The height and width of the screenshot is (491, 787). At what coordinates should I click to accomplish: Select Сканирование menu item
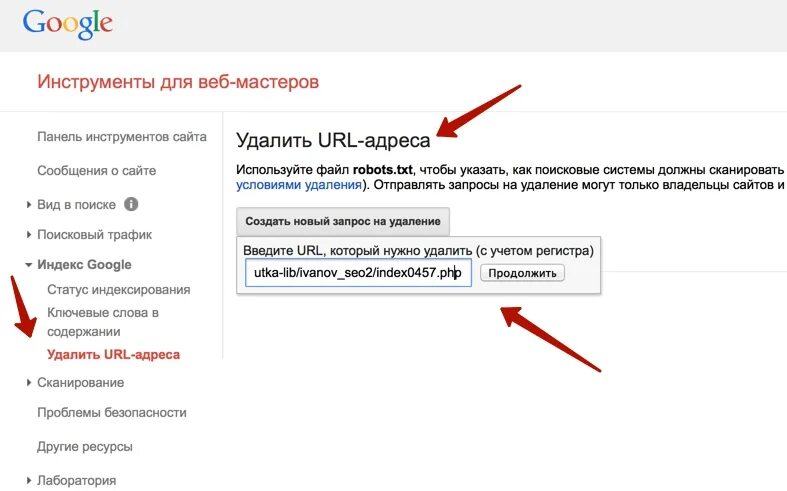point(80,383)
